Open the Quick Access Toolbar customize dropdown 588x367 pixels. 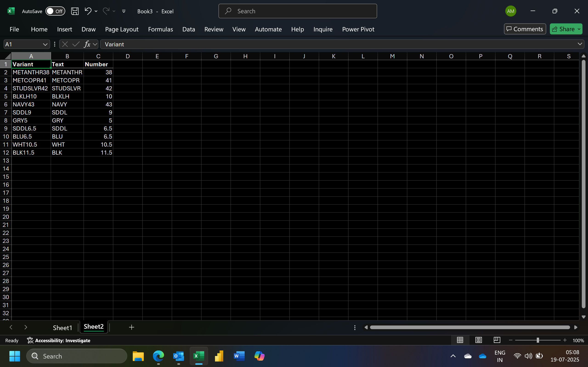click(124, 11)
